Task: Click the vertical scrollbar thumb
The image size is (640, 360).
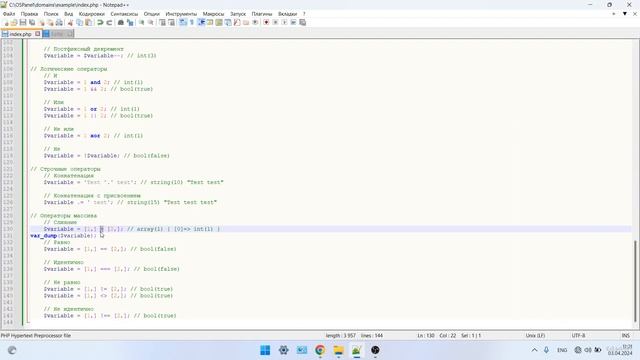Action: pos(636,281)
